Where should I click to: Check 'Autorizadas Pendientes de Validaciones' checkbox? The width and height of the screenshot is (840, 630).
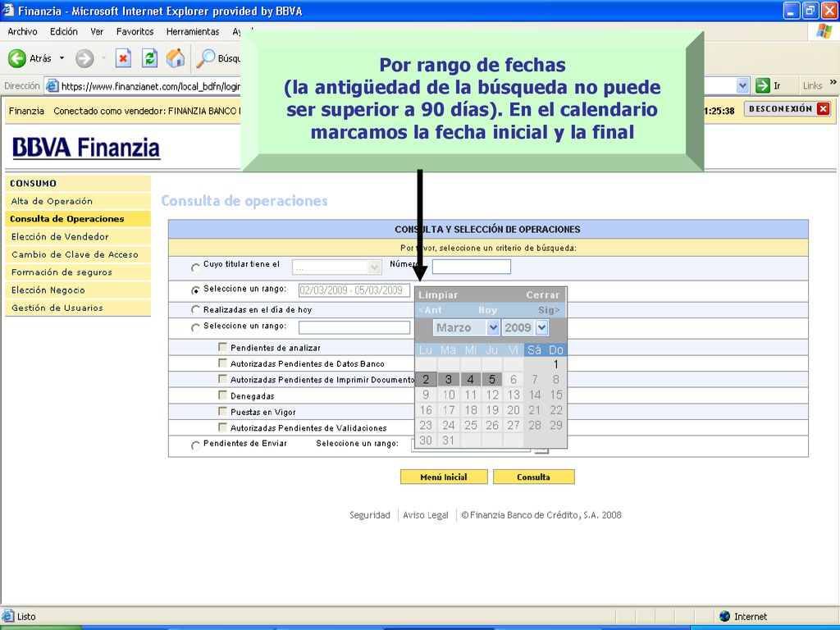click(x=223, y=427)
